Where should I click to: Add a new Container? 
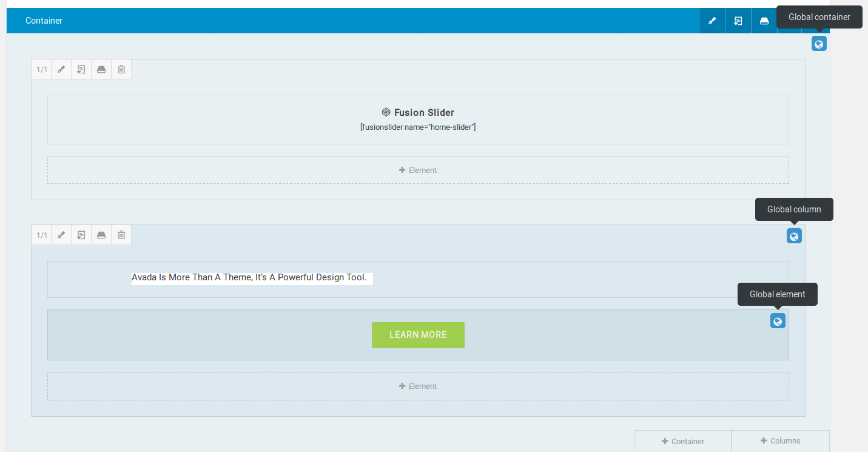(x=683, y=441)
